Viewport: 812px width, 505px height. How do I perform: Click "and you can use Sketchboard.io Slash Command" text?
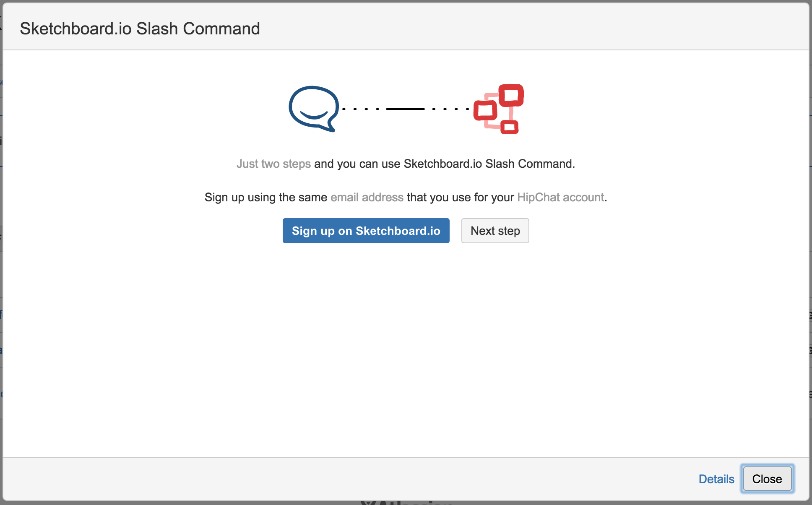[445, 164]
